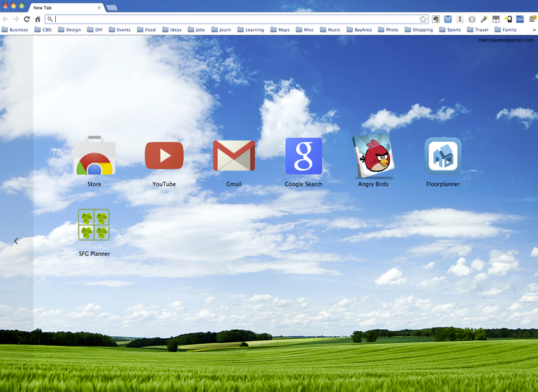Open a new tab with the tab-strip button

[112, 8]
